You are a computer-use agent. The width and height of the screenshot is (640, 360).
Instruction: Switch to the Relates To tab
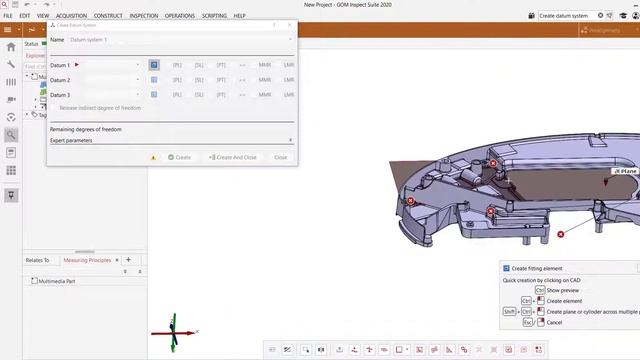pos(38,260)
